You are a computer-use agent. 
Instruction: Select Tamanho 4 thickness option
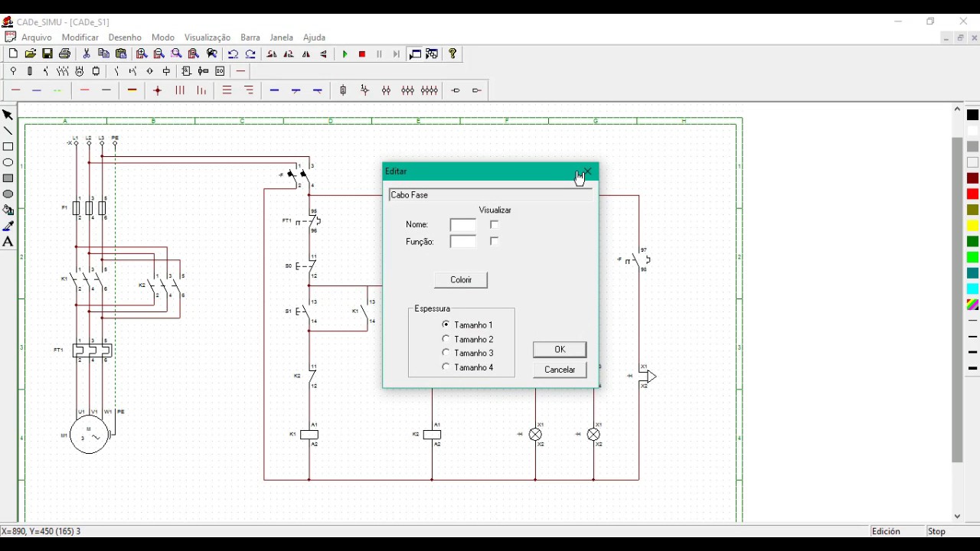(467, 367)
